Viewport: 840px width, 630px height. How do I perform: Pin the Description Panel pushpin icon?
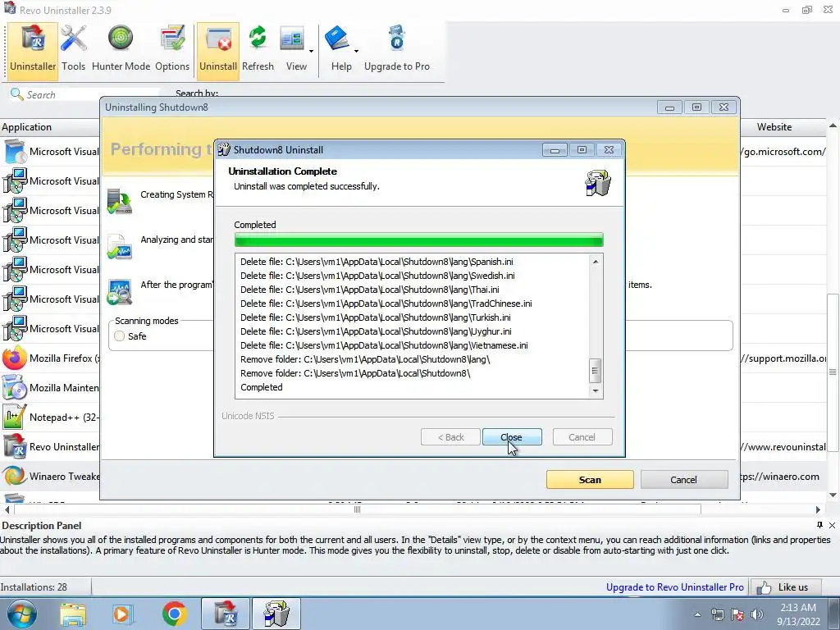819,525
